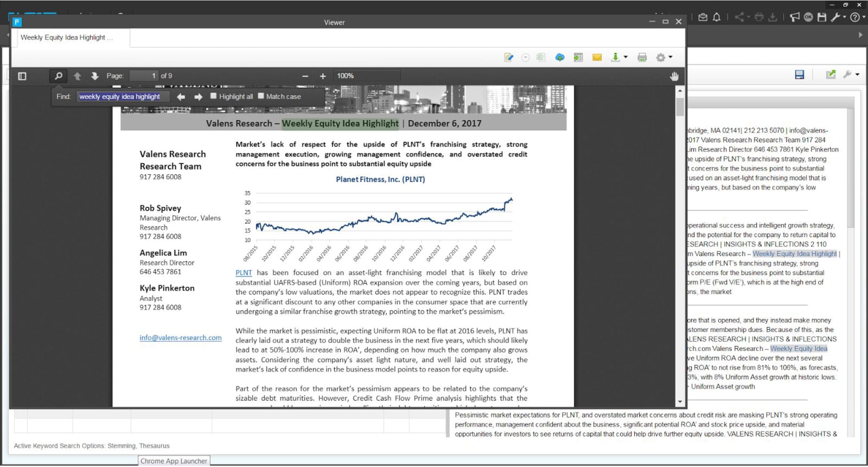Go to previous page up arrow
Screen dimensions: 868x467
[x=77, y=76]
